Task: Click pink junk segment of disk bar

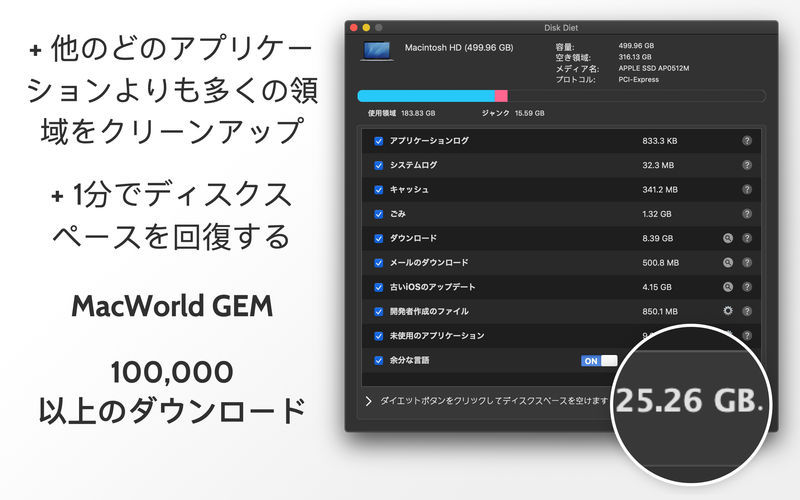Action: (x=501, y=95)
